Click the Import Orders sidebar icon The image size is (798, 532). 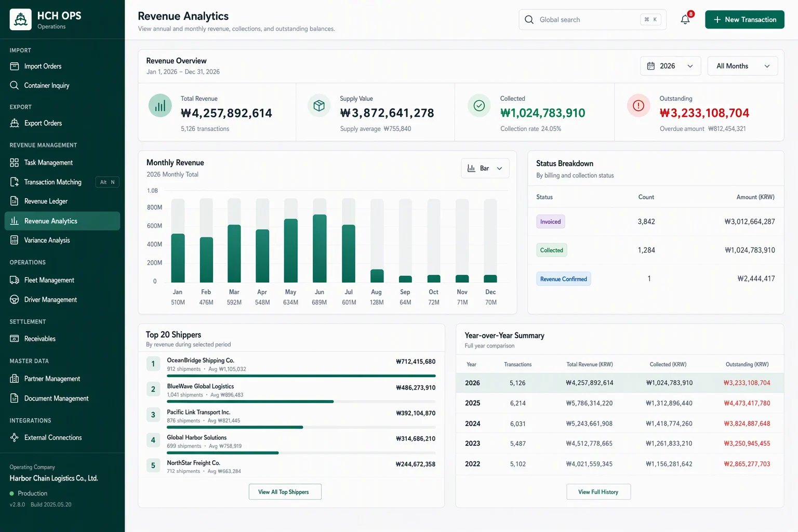[15, 66]
